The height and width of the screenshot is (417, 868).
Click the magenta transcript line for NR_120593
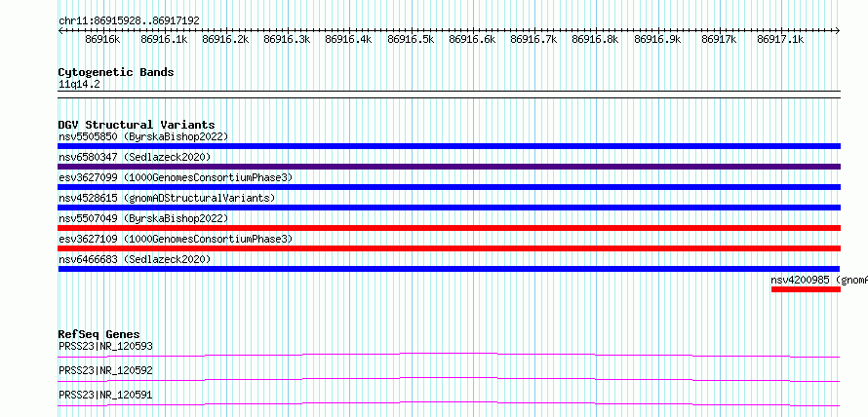coord(449,355)
